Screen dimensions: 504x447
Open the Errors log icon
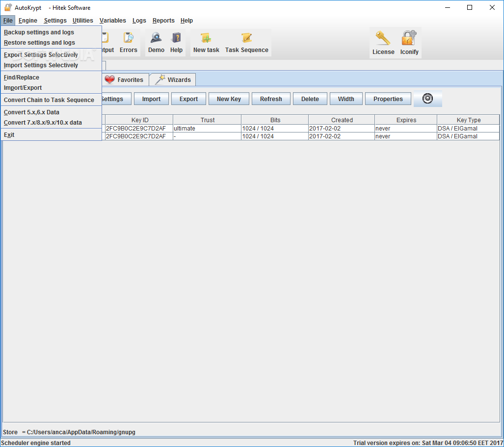coord(128,42)
